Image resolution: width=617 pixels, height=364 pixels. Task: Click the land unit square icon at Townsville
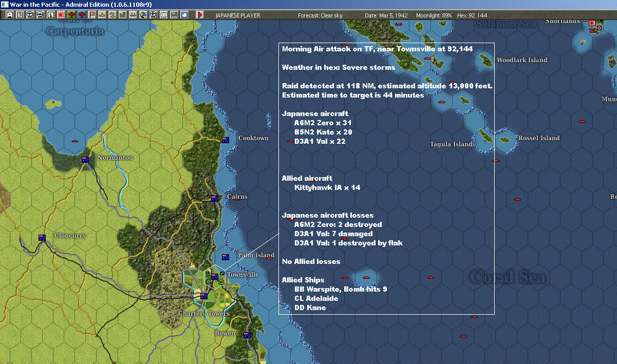[x=208, y=281]
